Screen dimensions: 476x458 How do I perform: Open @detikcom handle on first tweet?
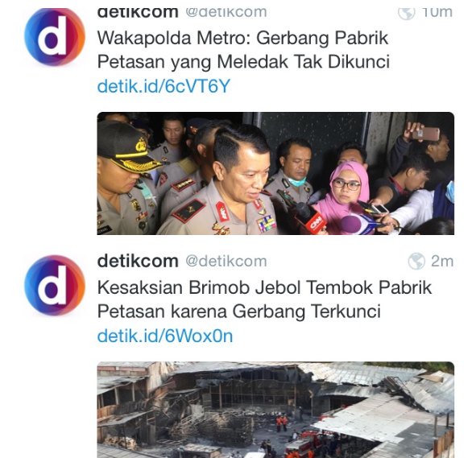pos(226,13)
